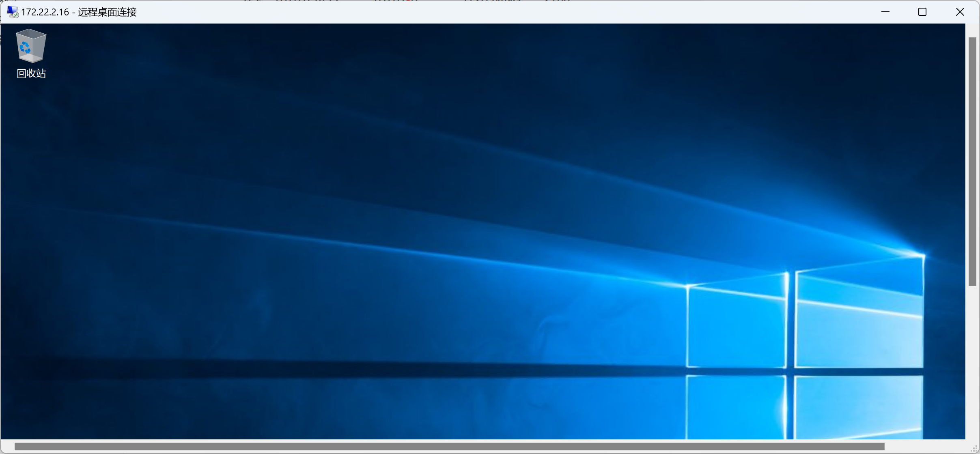Maximize the Remote Desktop Connection window
This screenshot has width=980, height=454.
click(x=922, y=12)
